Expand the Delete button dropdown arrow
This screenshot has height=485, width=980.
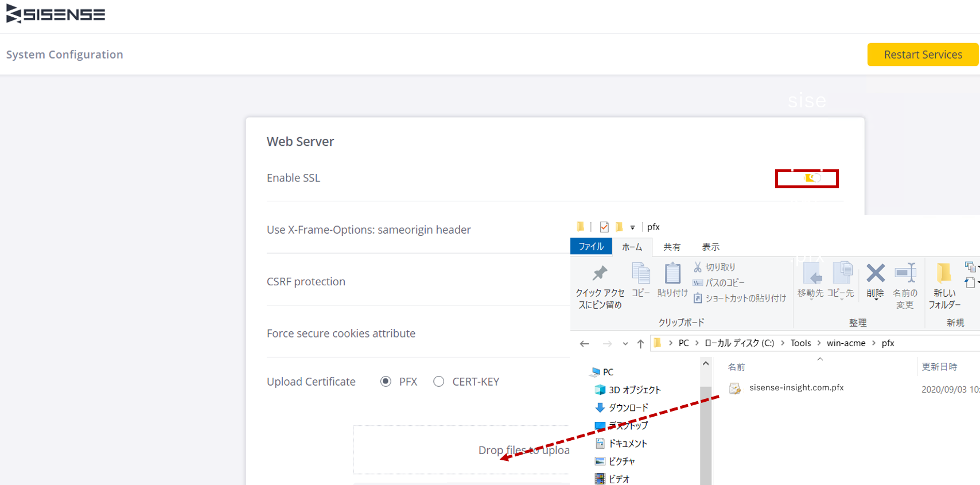tap(876, 300)
